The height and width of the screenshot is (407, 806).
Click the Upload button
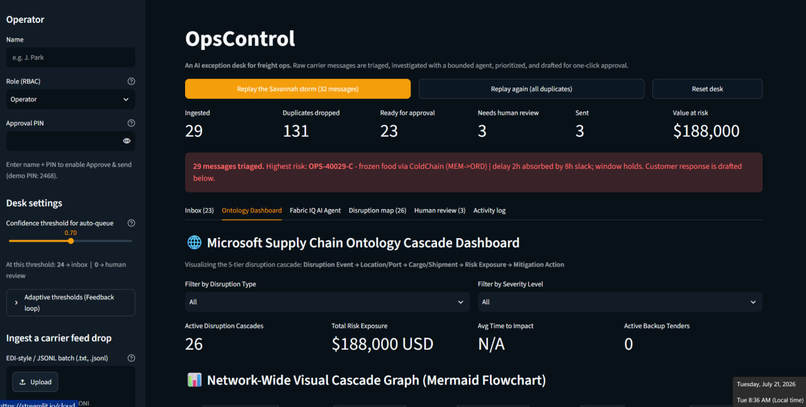(35, 382)
